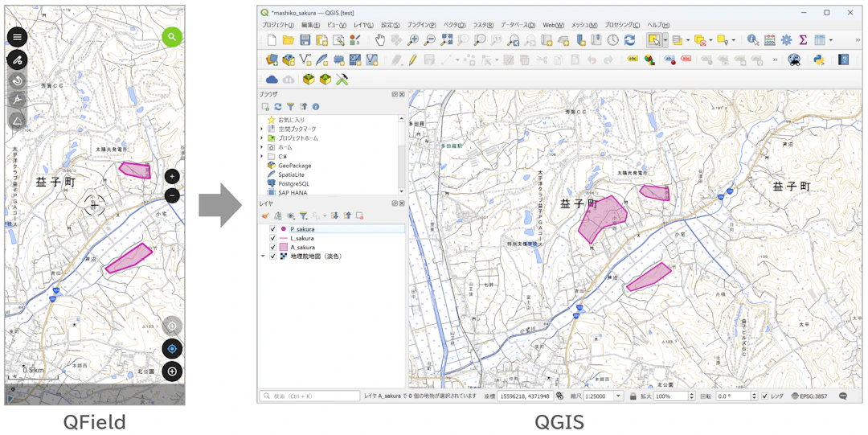Viewport: 868px width, 435px height.
Task: Uncheck the P_sakura layer checkbox
Action: 272,229
